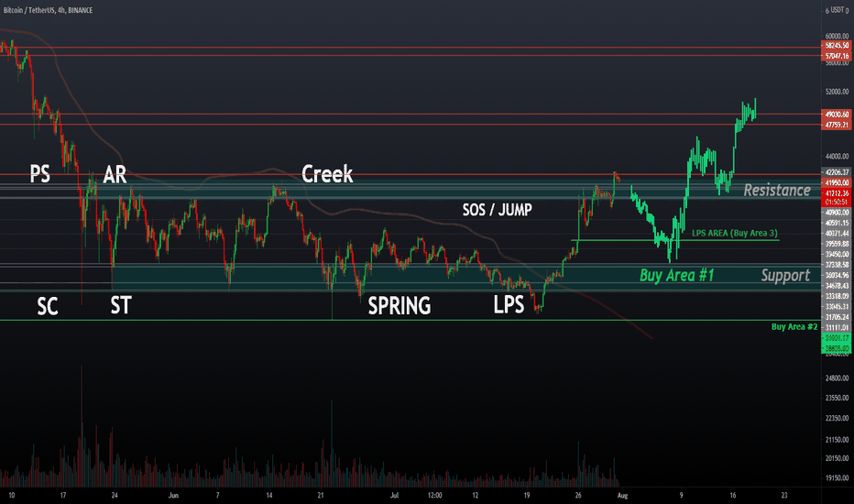Select the SPRING annotation text

point(400,306)
